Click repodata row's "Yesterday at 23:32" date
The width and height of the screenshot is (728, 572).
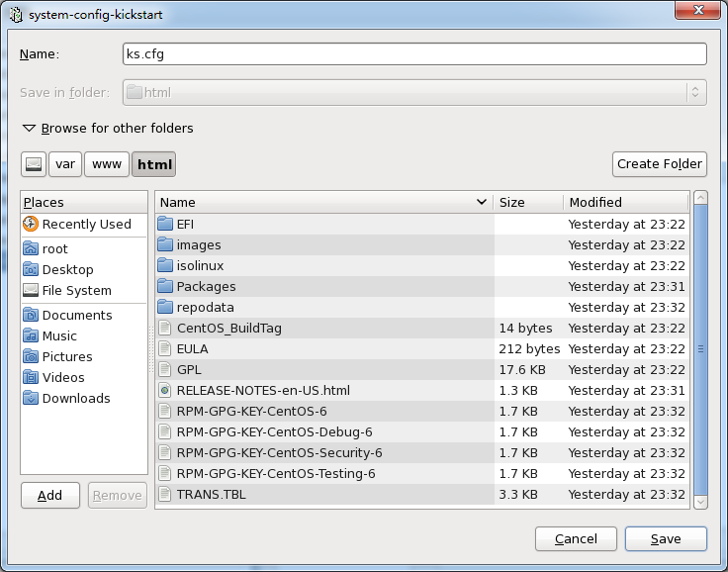tap(626, 307)
